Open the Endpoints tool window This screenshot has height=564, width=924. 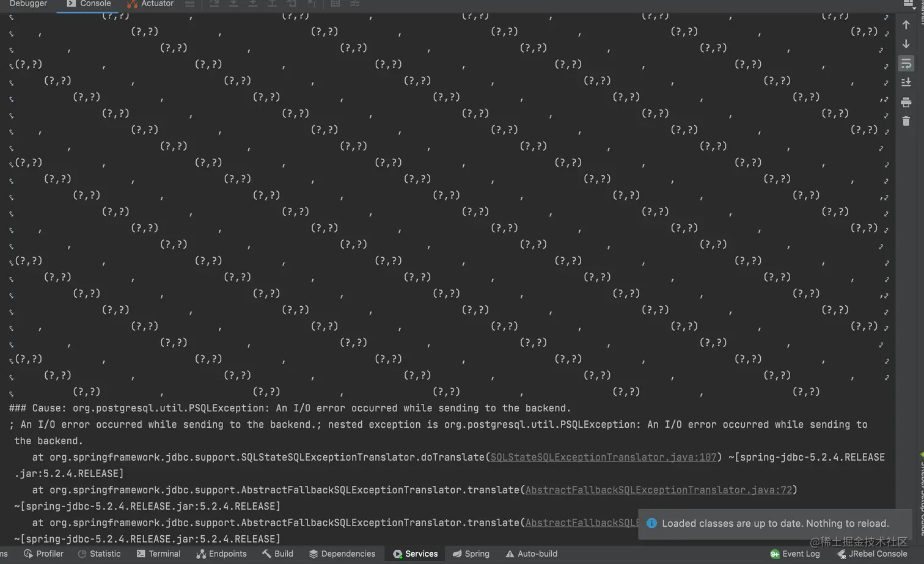click(x=221, y=554)
